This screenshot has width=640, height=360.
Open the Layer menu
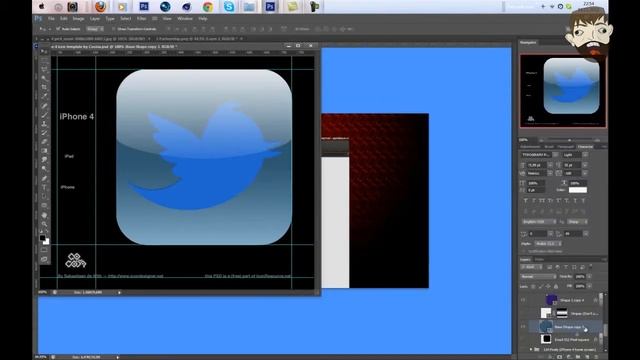[95, 19]
